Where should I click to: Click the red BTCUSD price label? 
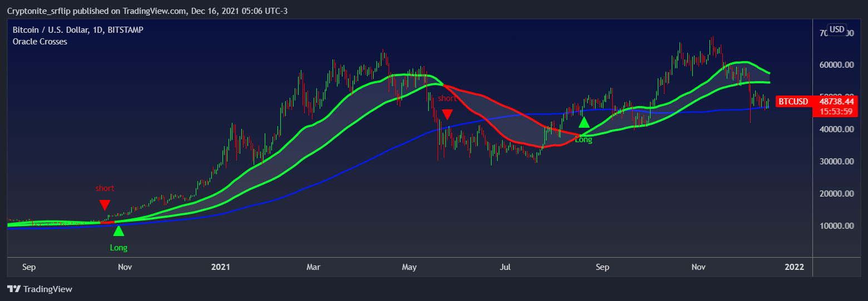(793, 102)
